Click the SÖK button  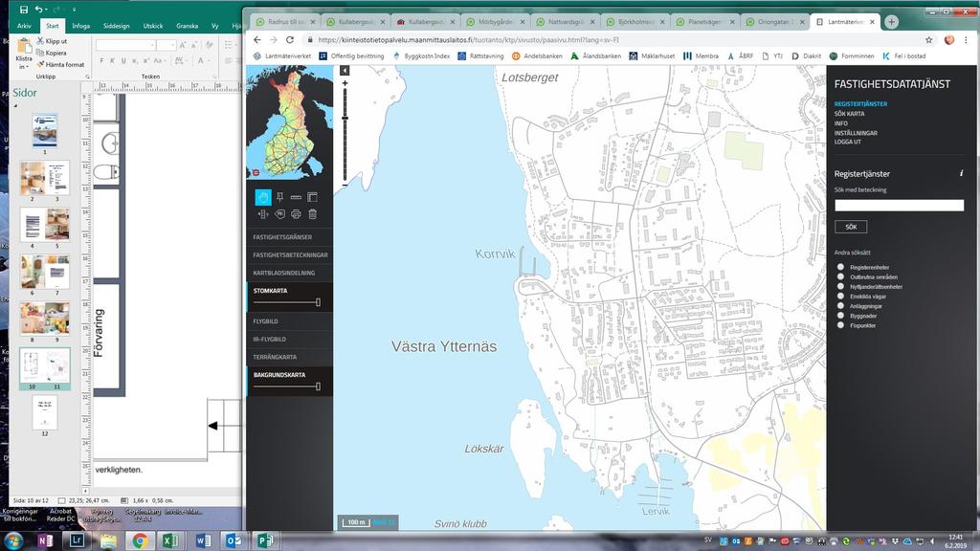pos(851,227)
